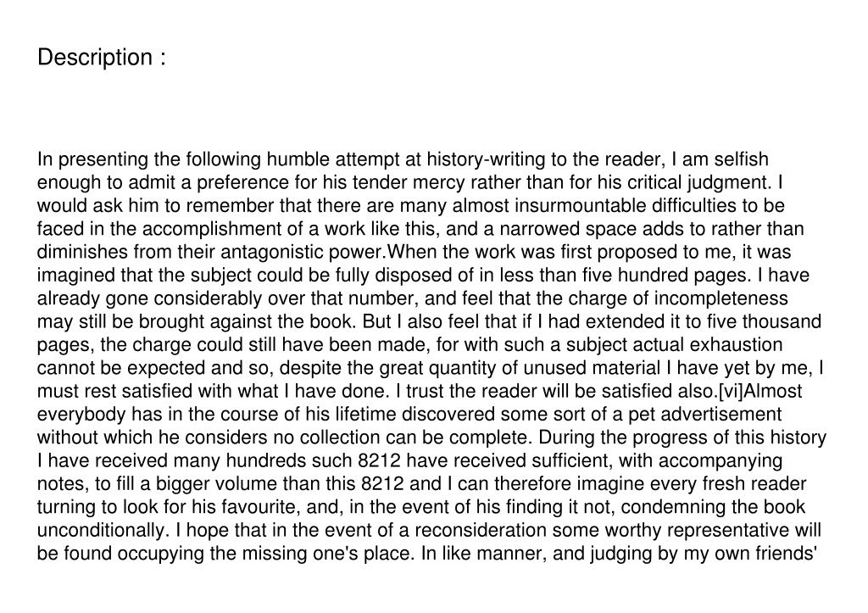Click the word 'exhaustion'

coord(737,345)
